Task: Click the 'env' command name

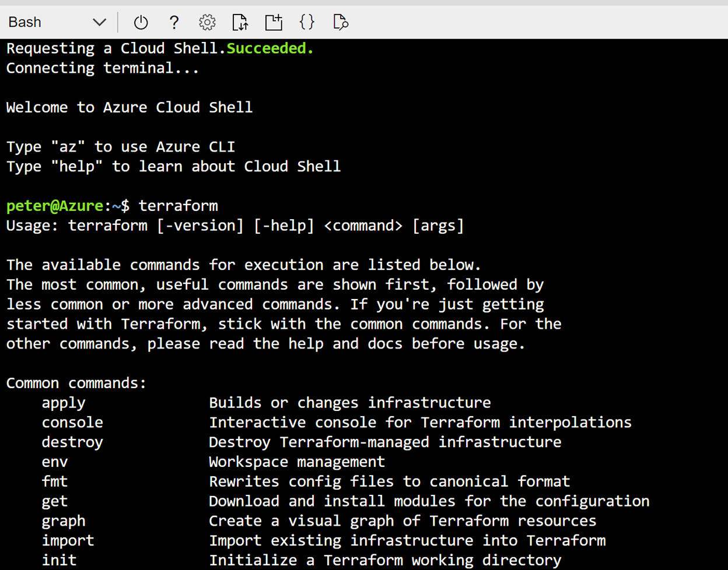Action: pos(55,462)
